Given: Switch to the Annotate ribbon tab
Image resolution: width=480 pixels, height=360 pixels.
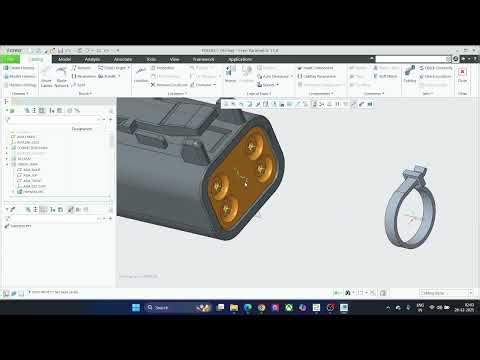Looking at the screenshot, I should click(x=123, y=59).
